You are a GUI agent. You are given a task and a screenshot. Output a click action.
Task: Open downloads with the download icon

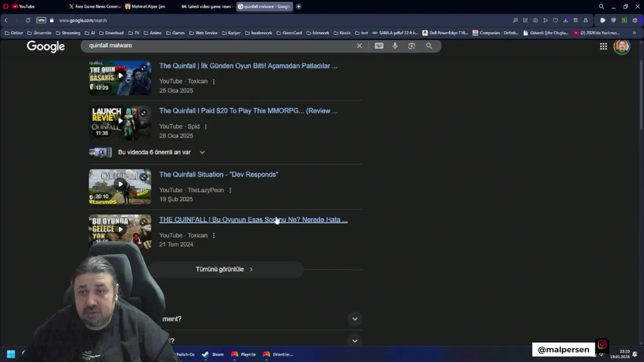(x=566, y=20)
